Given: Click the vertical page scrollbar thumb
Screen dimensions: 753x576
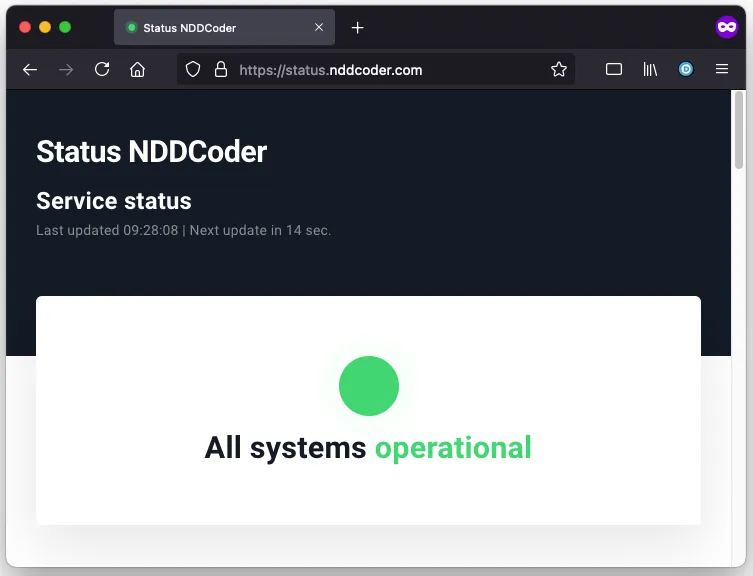Looking at the screenshot, I should pyautogui.click(x=739, y=130).
